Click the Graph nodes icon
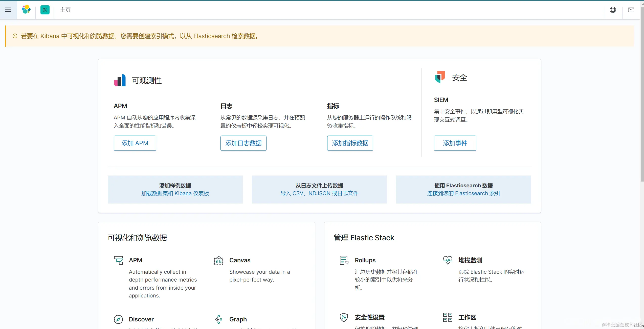The height and width of the screenshot is (329, 644). coord(218,319)
